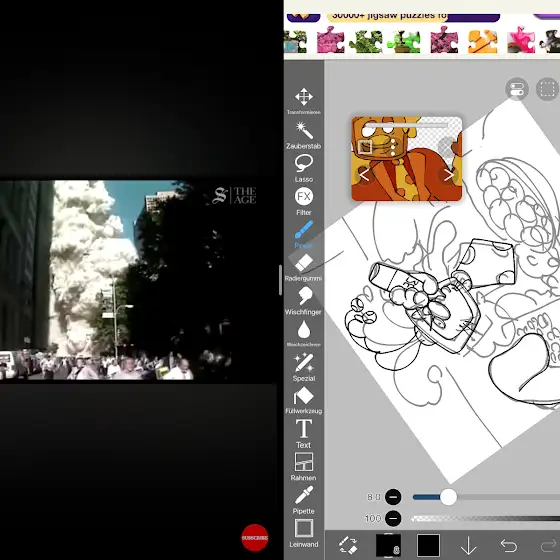Select the Transformieren move tool
Viewport: 560px width, 560px height.
(304, 101)
